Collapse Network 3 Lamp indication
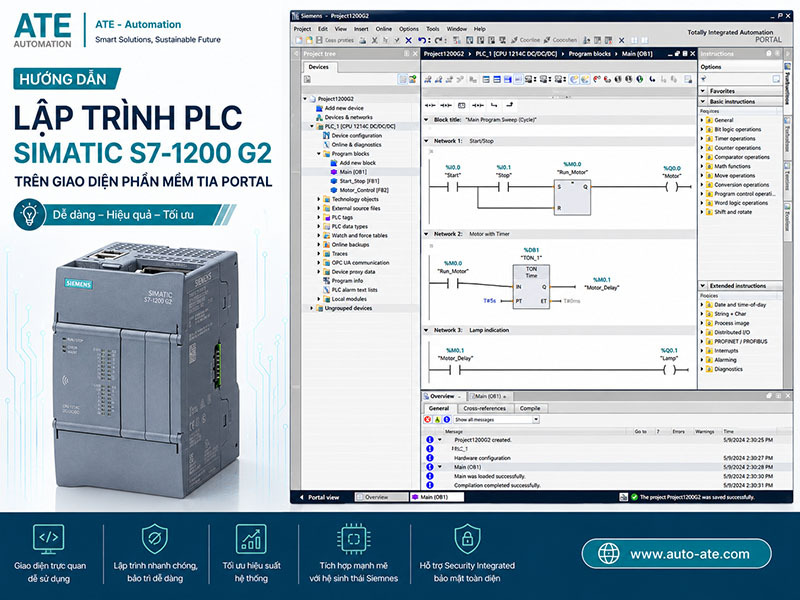Viewport: 800px width, 600px height. (427, 330)
